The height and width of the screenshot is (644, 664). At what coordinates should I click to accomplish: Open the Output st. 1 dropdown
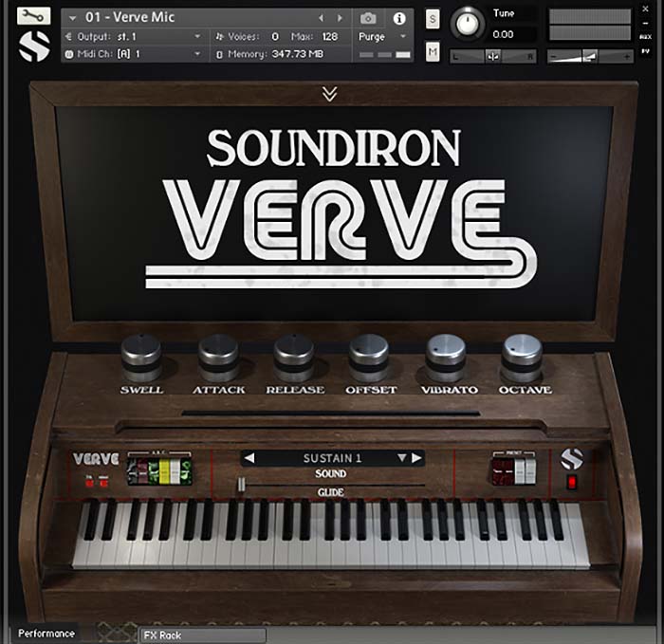(197, 36)
